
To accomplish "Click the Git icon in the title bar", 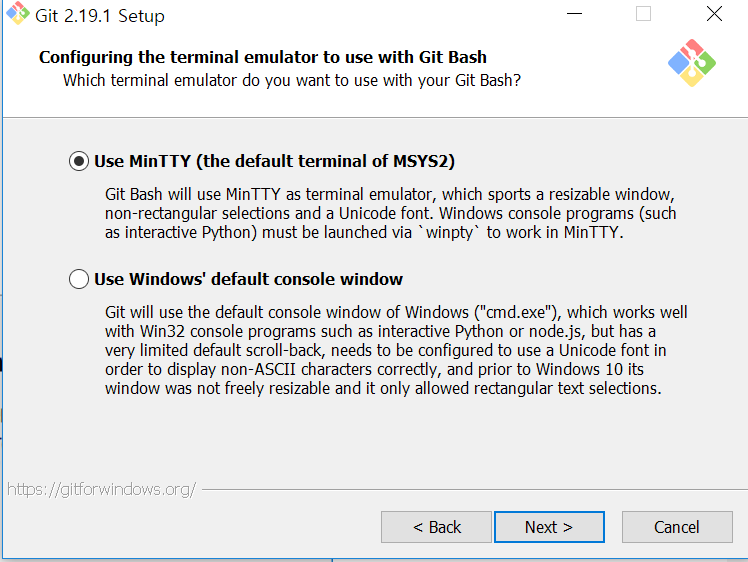I will (18, 13).
